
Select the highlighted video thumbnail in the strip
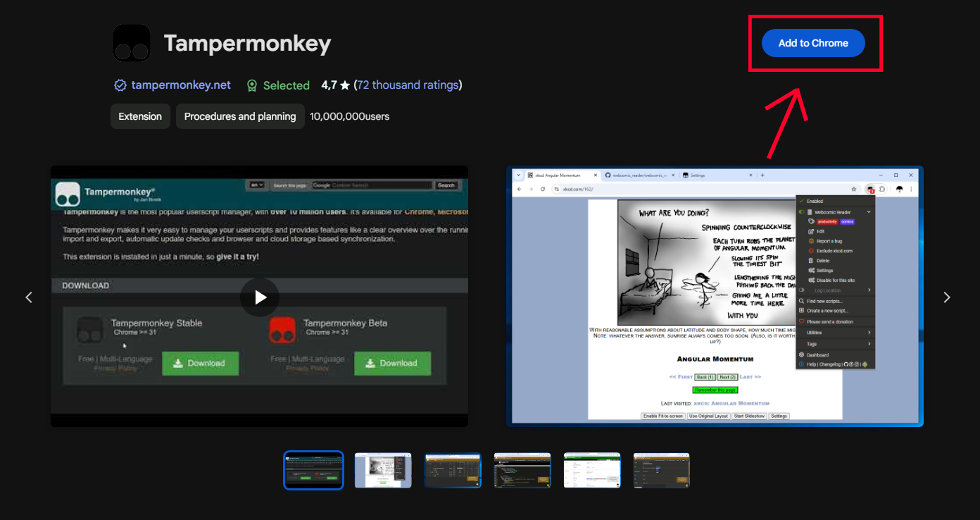pyautogui.click(x=313, y=470)
